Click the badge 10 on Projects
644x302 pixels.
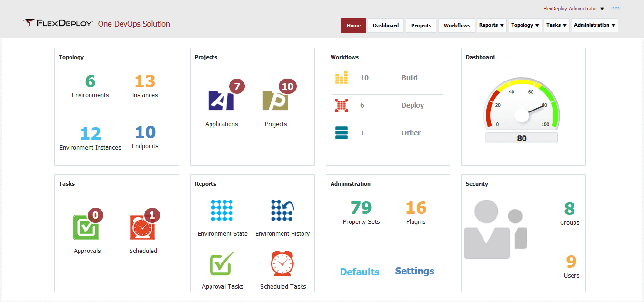(x=288, y=86)
